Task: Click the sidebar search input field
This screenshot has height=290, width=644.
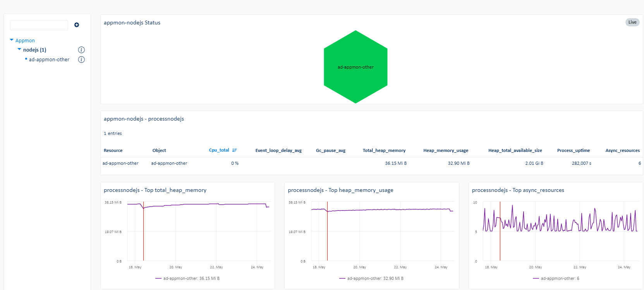Action: pyautogui.click(x=39, y=25)
